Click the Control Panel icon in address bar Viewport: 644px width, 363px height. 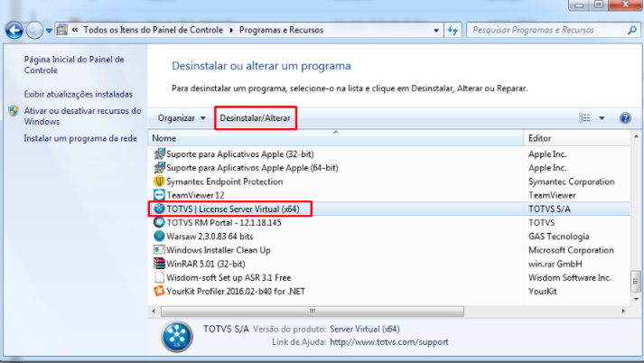(62, 30)
